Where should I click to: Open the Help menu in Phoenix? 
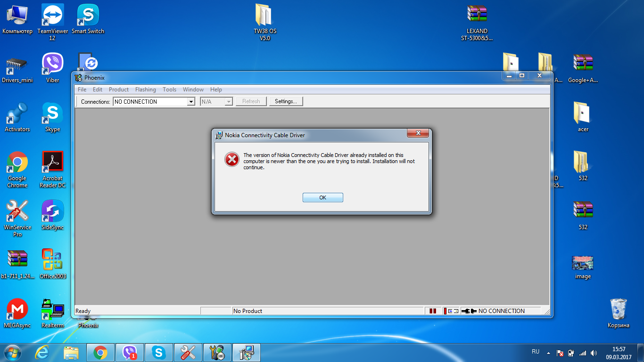[x=216, y=90]
